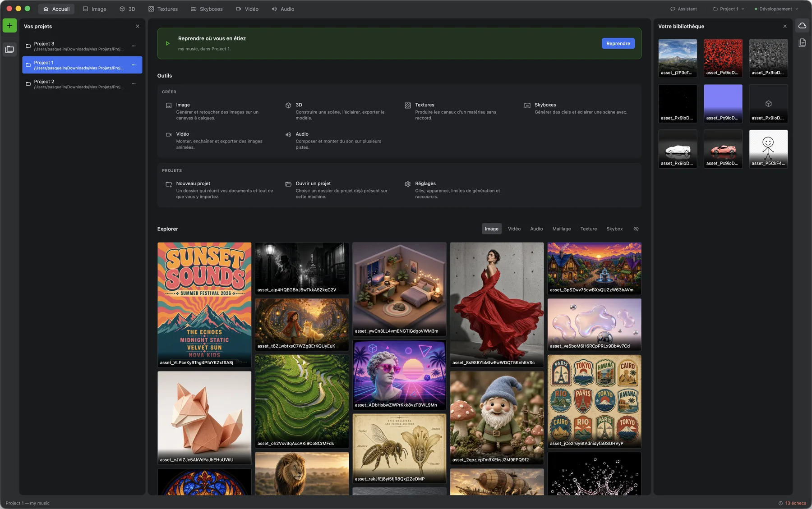Close the Vos projets panel
Screen dimensions: 812x509
point(138,26)
